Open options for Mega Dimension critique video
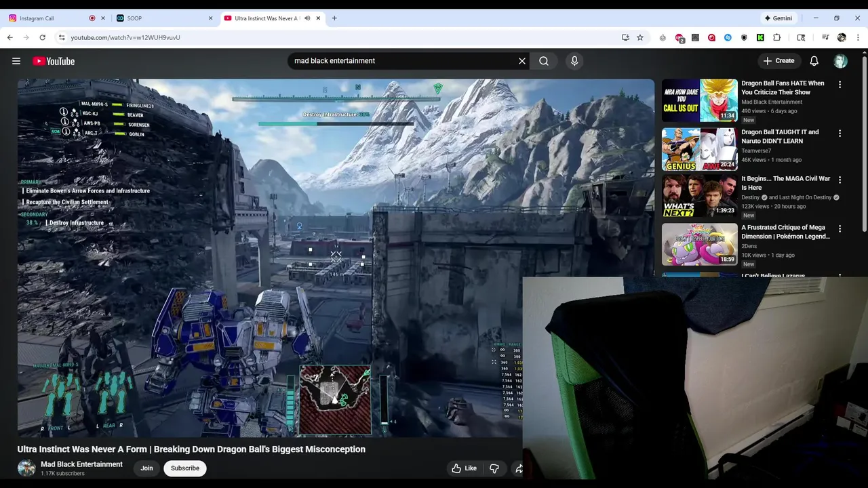The height and width of the screenshot is (488, 868). pyautogui.click(x=840, y=229)
